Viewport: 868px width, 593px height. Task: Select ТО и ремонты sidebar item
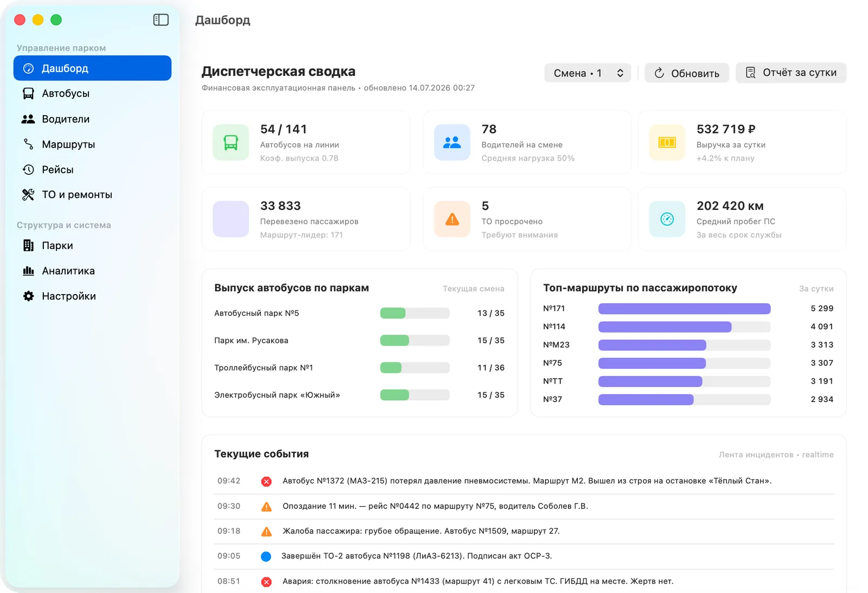click(x=92, y=195)
